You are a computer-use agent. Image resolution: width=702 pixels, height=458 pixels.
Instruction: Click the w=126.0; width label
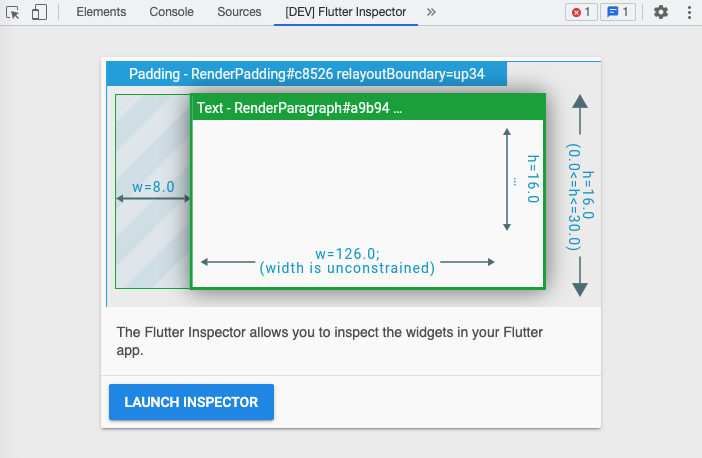(347, 254)
